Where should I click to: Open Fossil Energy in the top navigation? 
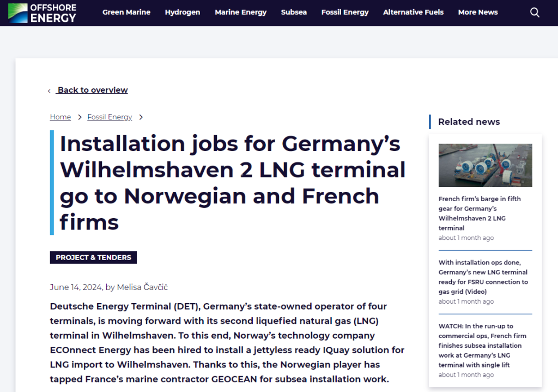tap(345, 12)
